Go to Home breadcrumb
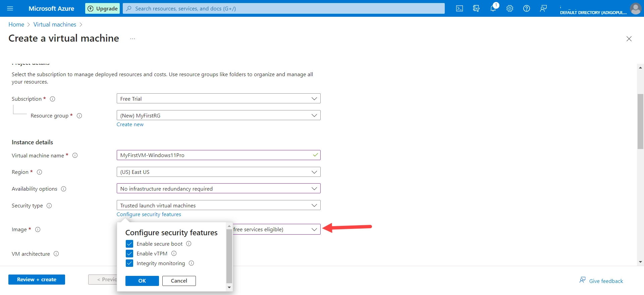This screenshot has height=295, width=644. click(16, 24)
